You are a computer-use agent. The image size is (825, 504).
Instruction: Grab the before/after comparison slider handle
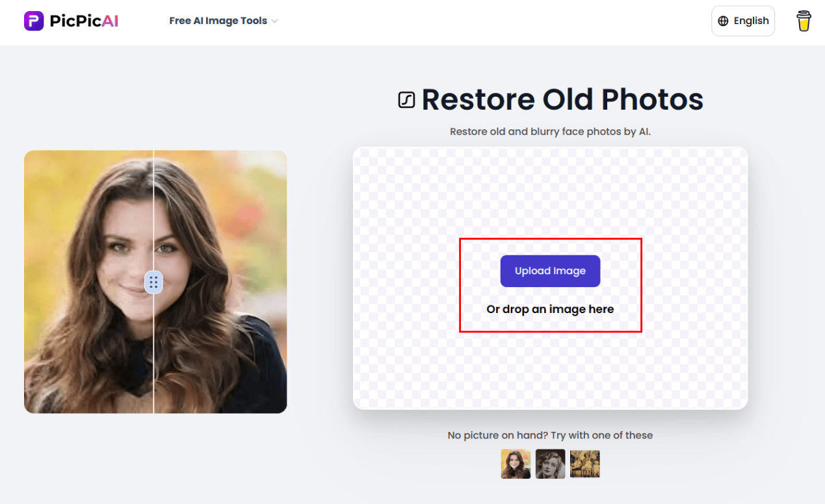click(153, 282)
